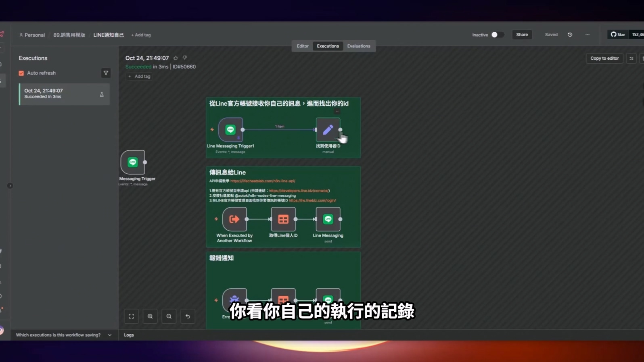The width and height of the screenshot is (644, 362).
Task: Switch to the Editor tab
Action: (x=303, y=46)
